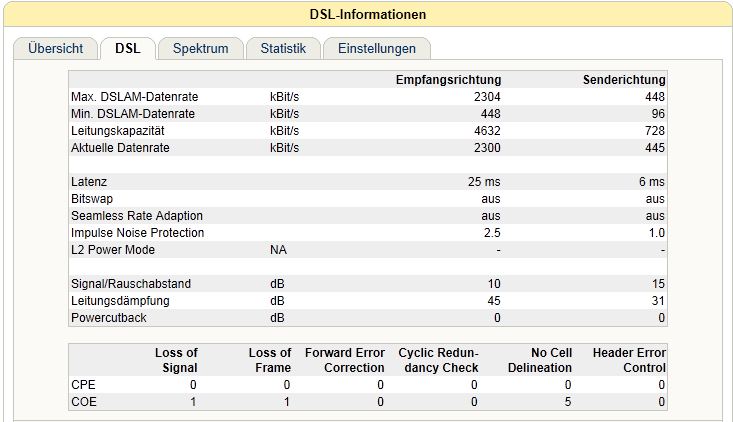
Task: Switch to the Spektrum tab
Action: pos(201,49)
